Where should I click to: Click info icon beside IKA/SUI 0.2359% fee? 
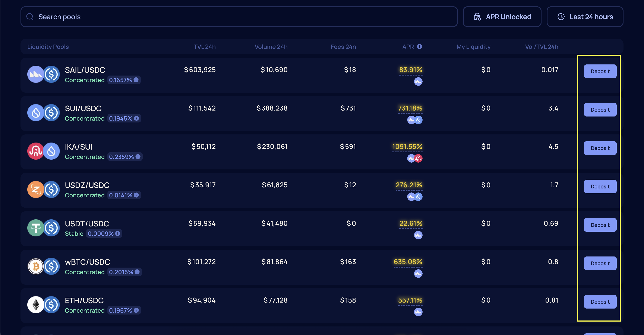[138, 157]
